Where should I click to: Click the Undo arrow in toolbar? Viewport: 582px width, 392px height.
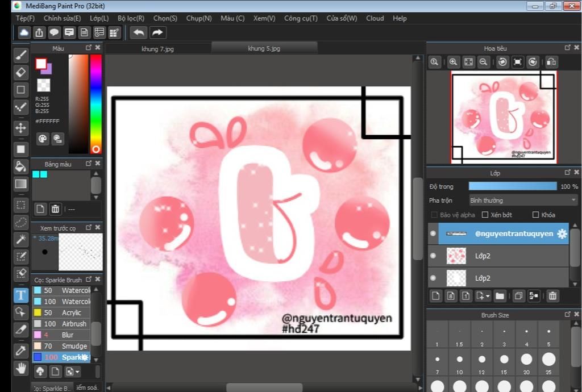pos(139,32)
